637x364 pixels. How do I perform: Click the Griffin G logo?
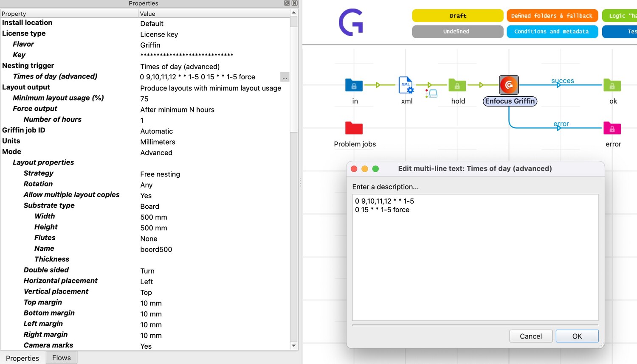pyautogui.click(x=351, y=22)
